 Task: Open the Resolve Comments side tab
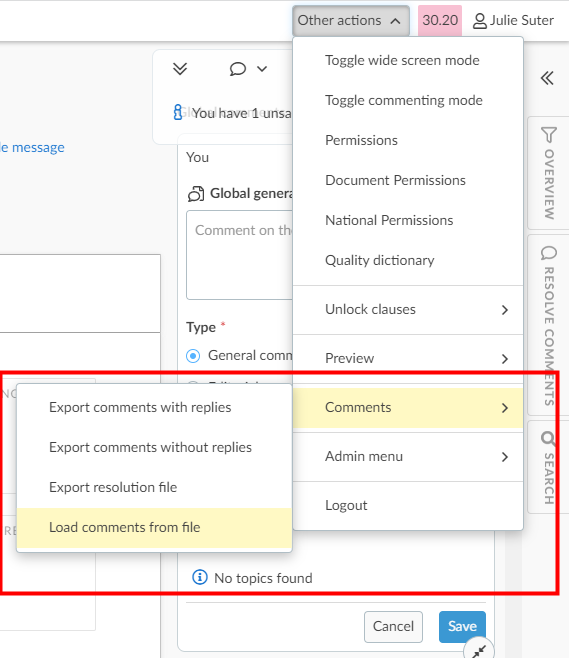coord(548,325)
